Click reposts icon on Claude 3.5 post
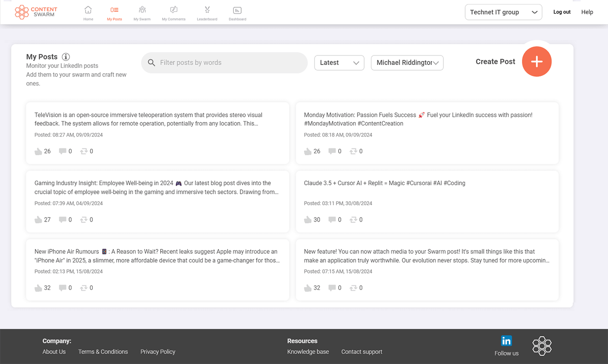 [x=353, y=219]
